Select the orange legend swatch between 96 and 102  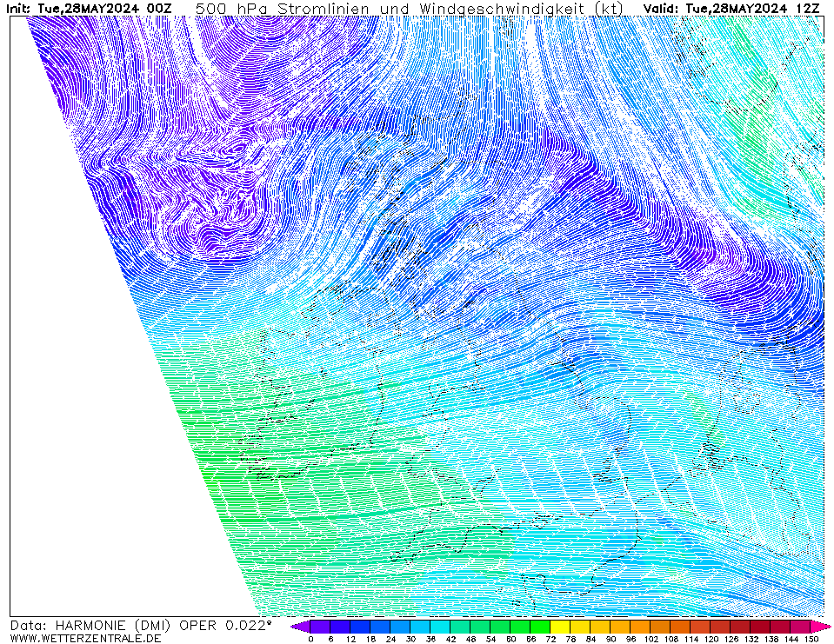(x=640, y=627)
